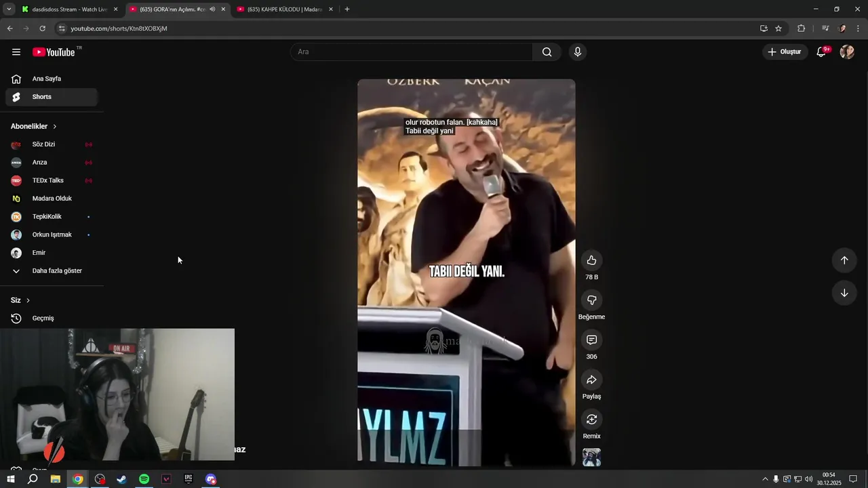This screenshot has height=488, width=868.
Task: Click the youtube.com/shorts address bar URL
Action: [119, 28]
